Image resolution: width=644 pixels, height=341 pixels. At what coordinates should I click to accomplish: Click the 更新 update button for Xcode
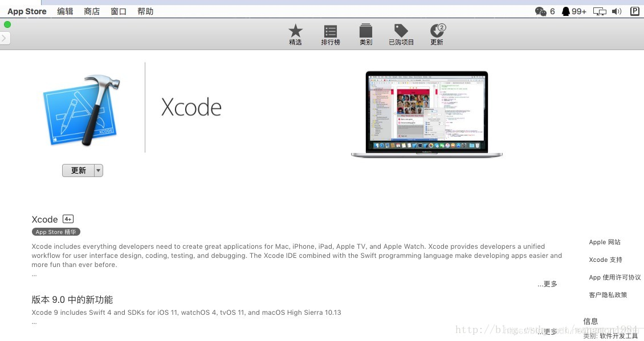(x=78, y=170)
